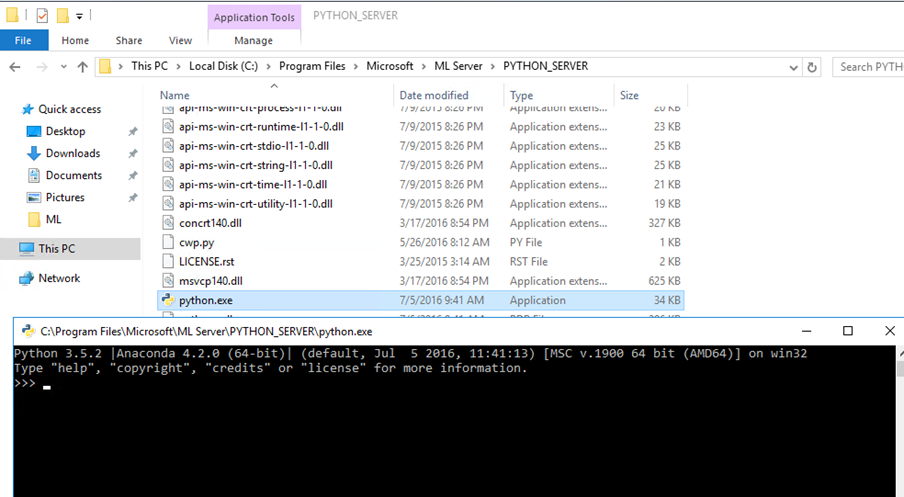Click the dll icon beside msvcp140.dll

[x=168, y=281]
